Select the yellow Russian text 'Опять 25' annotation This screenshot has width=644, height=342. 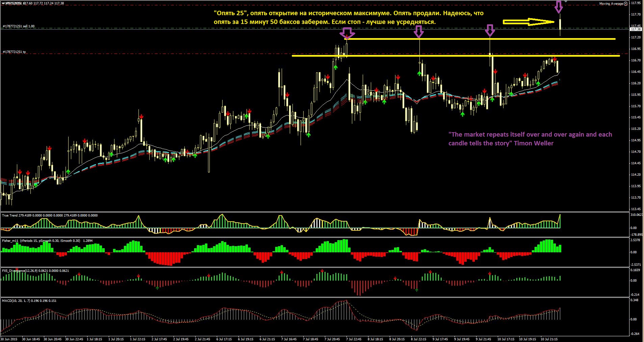(349, 18)
